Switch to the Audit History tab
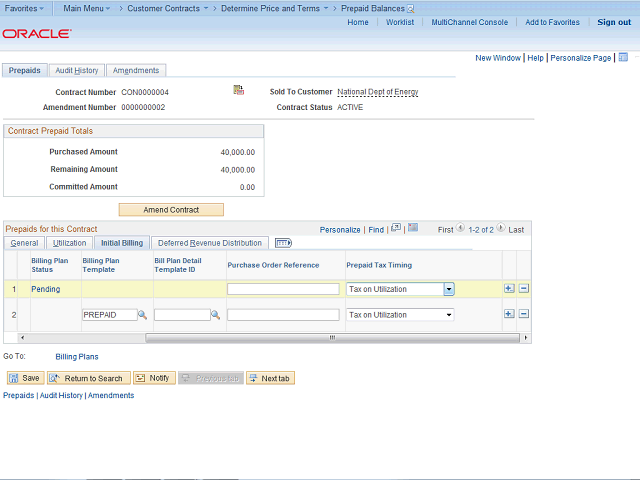Viewport: 640px width, 480px height. pos(76,71)
